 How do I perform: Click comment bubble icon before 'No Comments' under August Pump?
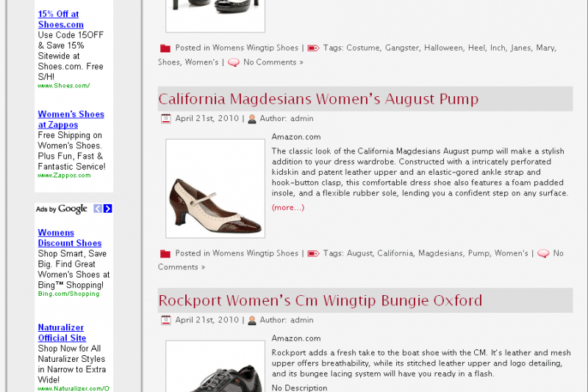pyautogui.click(x=543, y=253)
